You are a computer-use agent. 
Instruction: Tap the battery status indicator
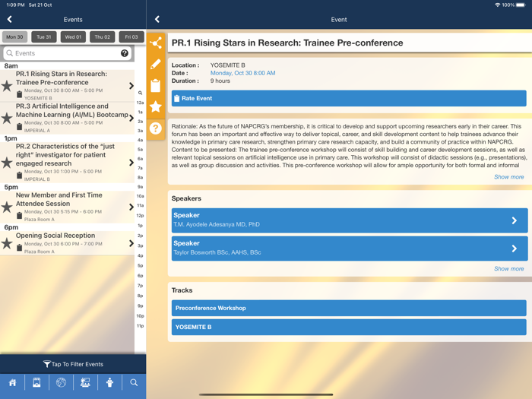pos(521,5)
